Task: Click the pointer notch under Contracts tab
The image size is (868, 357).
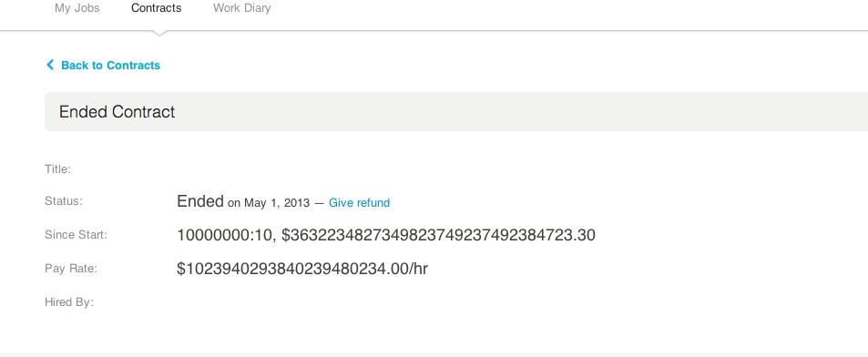Action: [x=158, y=33]
